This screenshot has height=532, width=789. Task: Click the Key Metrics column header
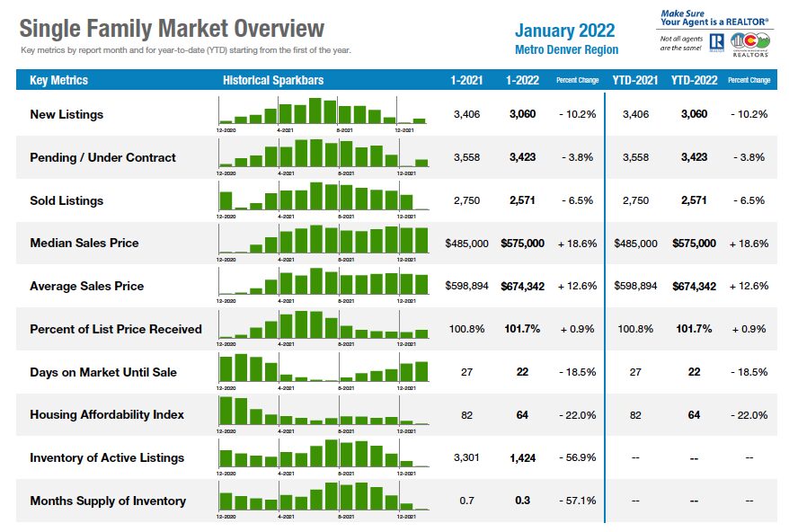59,80
